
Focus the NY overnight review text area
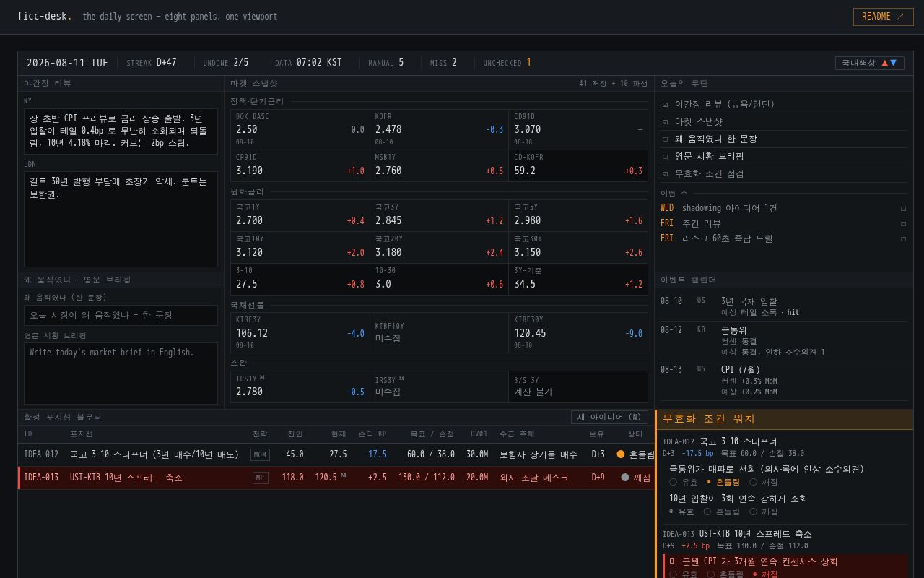(x=121, y=131)
